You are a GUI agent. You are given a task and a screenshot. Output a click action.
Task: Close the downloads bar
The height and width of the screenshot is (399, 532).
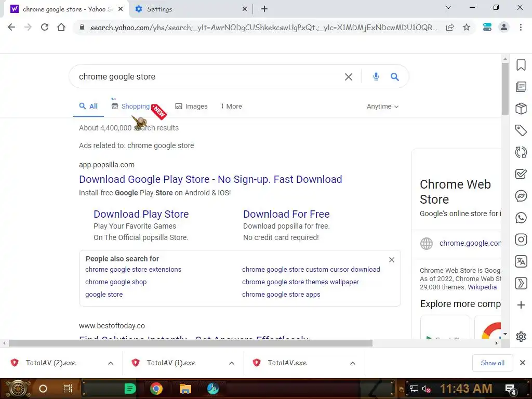tap(523, 363)
